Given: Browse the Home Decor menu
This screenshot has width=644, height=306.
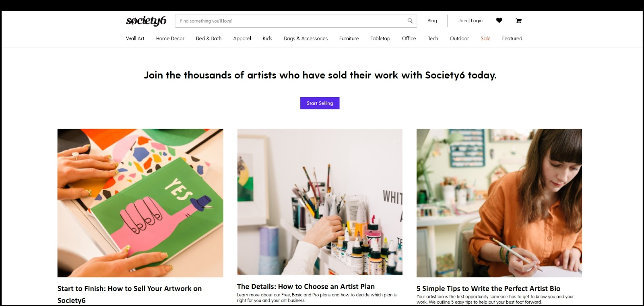Looking at the screenshot, I should click(170, 39).
